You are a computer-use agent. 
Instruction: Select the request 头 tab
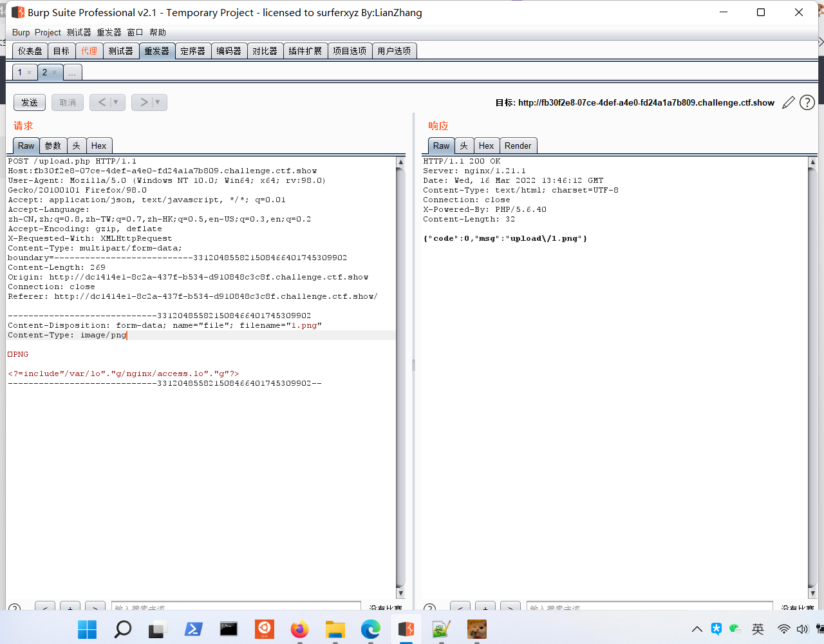click(76, 146)
